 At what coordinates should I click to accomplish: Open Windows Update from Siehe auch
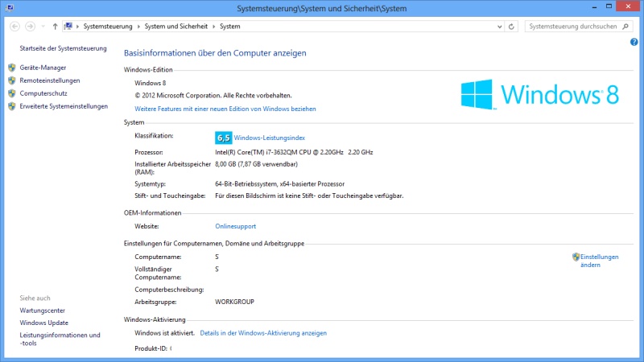coord(43,323)
